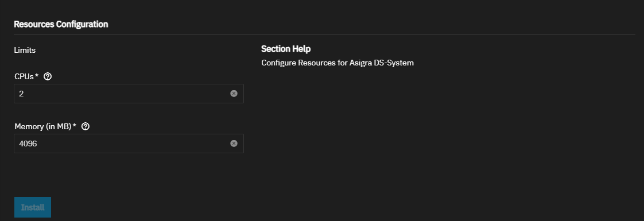Image resolution: width=644 pixels, height=221 pixels.
Task: Click the Install button
Action: pyautogui.click(x=33, y=207)
